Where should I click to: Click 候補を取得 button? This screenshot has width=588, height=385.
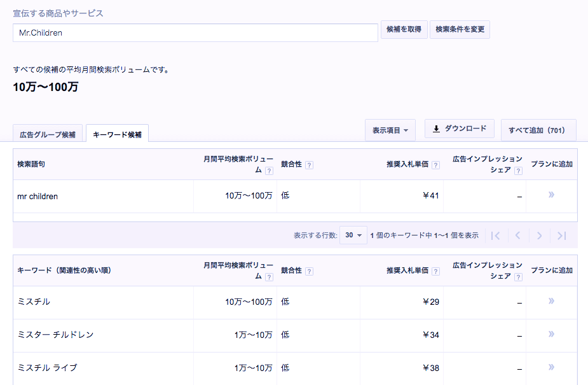coord(404,29)
